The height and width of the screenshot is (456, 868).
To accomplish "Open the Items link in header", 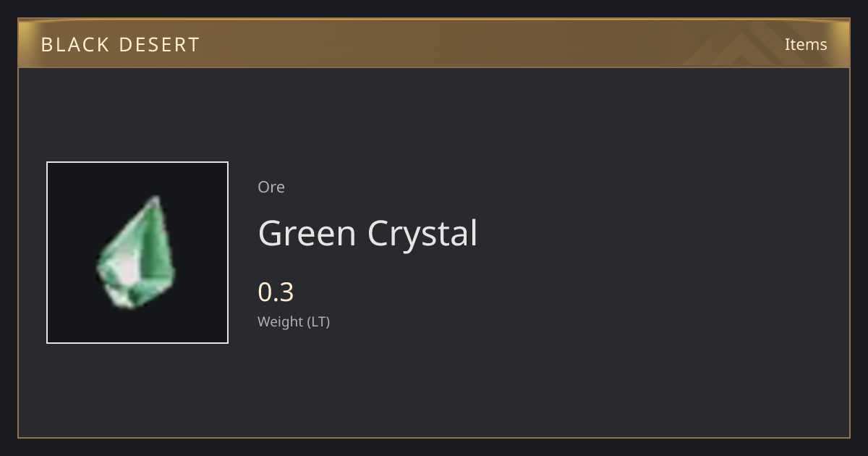I will (806, 44).
